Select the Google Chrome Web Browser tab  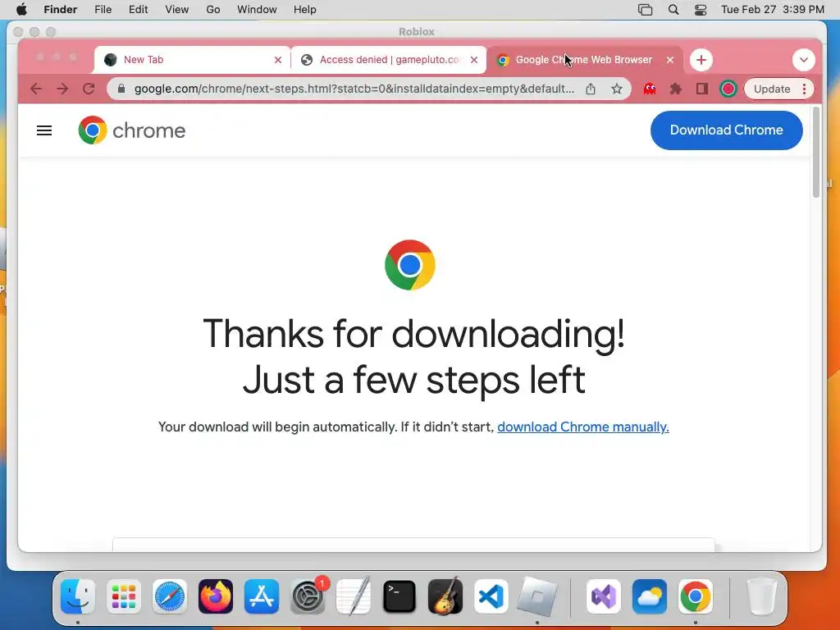[x=585, y=60]
